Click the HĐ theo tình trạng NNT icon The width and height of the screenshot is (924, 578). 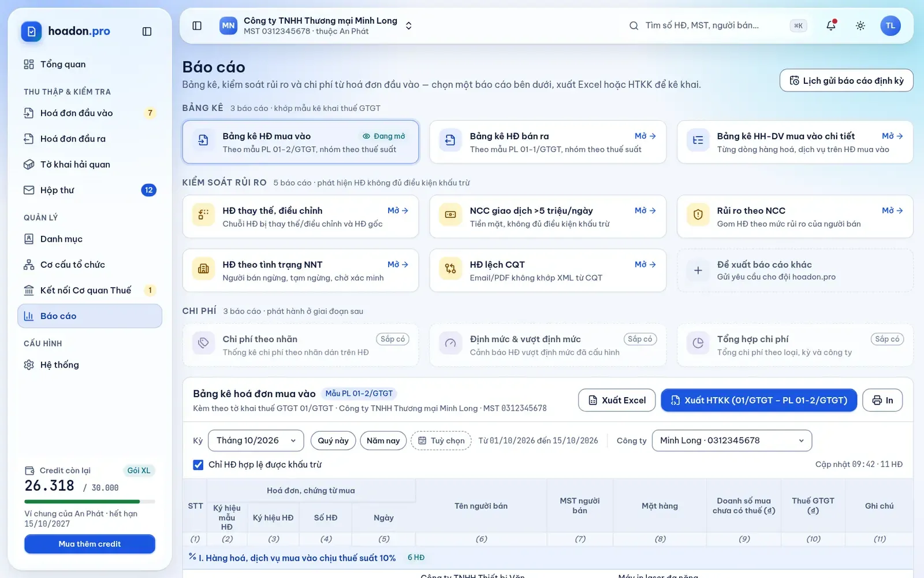coord(203,268)
